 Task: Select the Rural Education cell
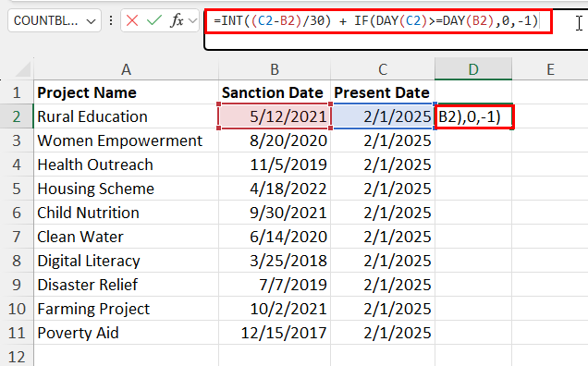click(x=126, y=116)
